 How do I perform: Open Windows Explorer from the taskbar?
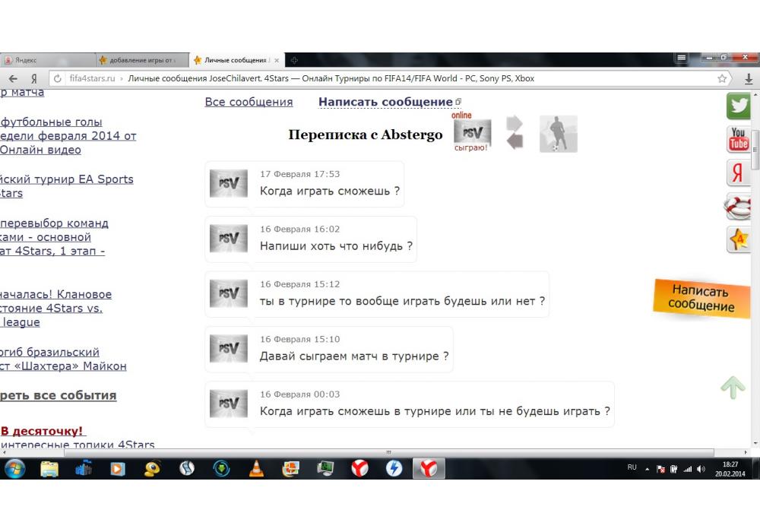click(x=49, y=468)
